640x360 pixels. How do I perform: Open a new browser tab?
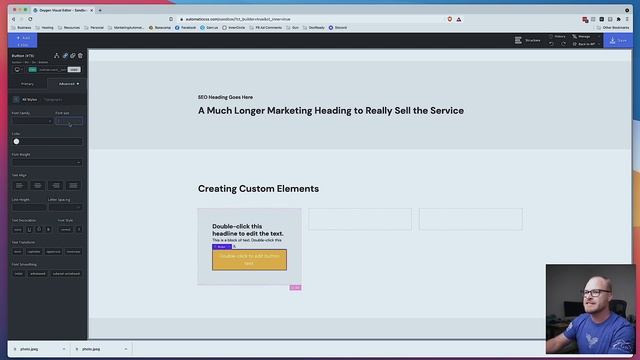(x=100, y=10)
